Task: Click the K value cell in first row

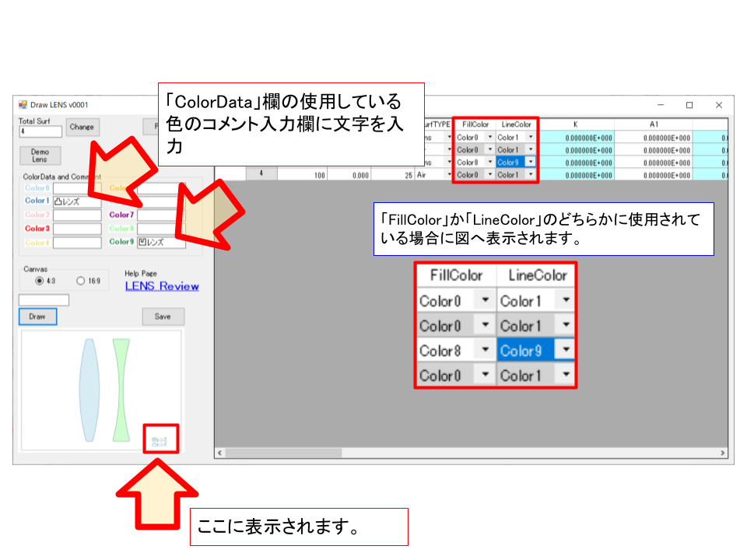Action: [576, 138]
